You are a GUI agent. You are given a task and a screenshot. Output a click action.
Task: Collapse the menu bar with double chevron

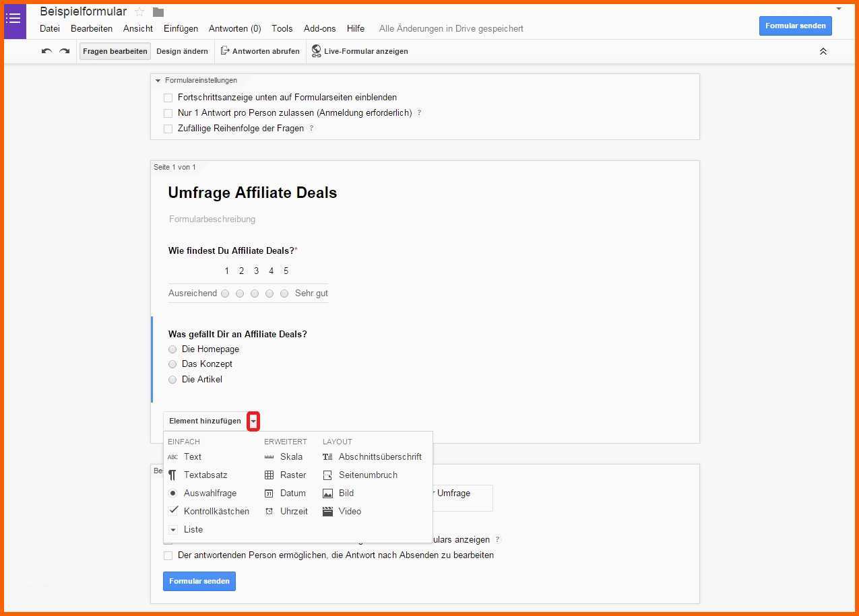pyautogui.click(x=823, y=51)
